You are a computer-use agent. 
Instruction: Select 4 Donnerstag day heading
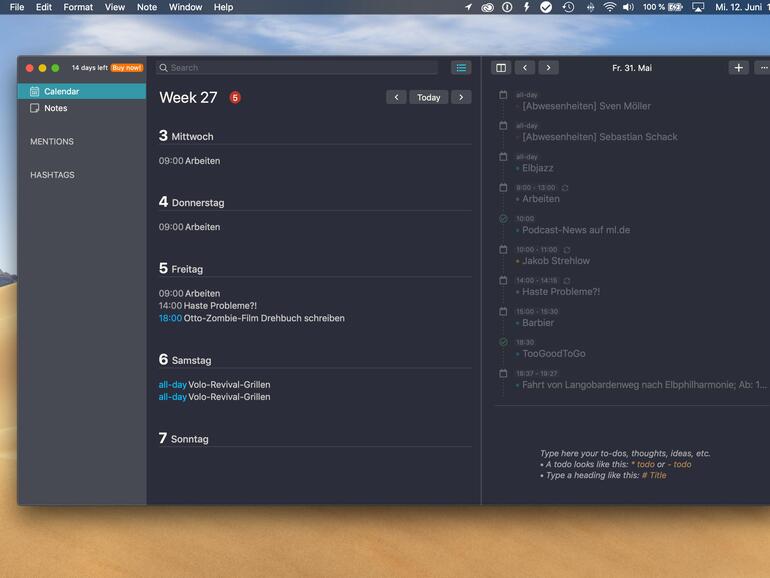coord(192,202)
